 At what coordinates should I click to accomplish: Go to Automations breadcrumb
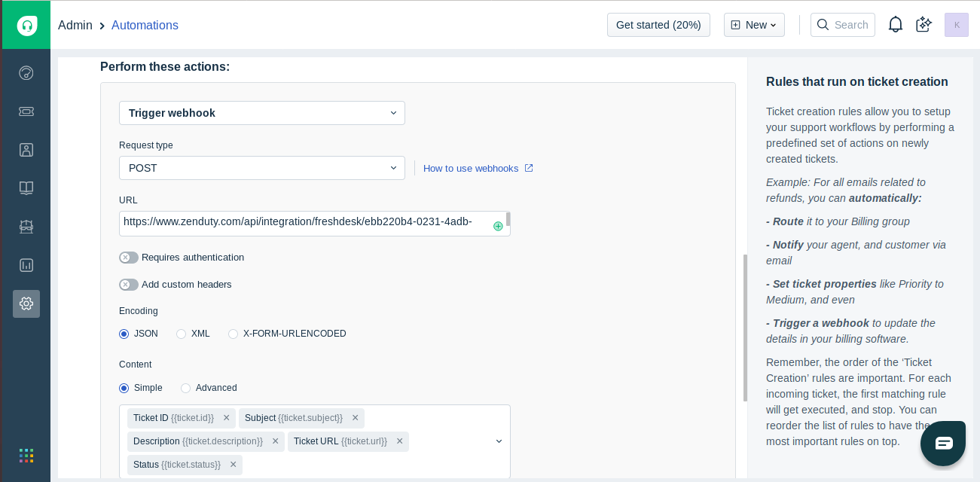pos(145,25)
